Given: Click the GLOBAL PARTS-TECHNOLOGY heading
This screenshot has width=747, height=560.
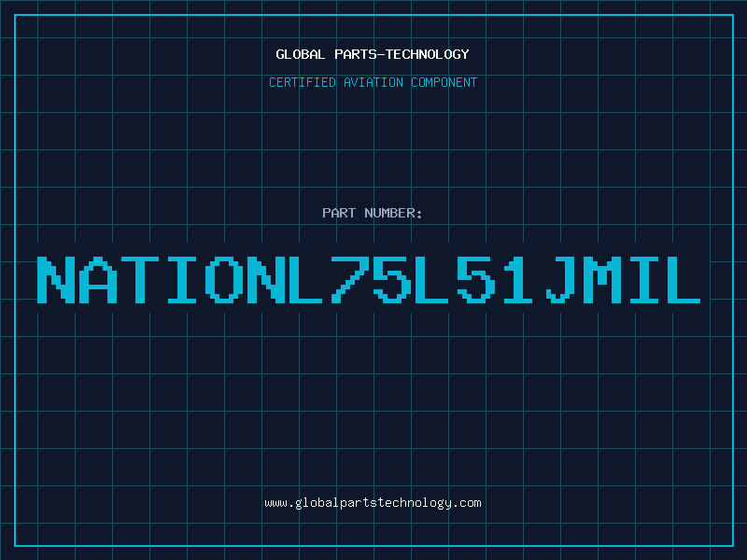Looking at the screenshot, I should pos(373,54).
